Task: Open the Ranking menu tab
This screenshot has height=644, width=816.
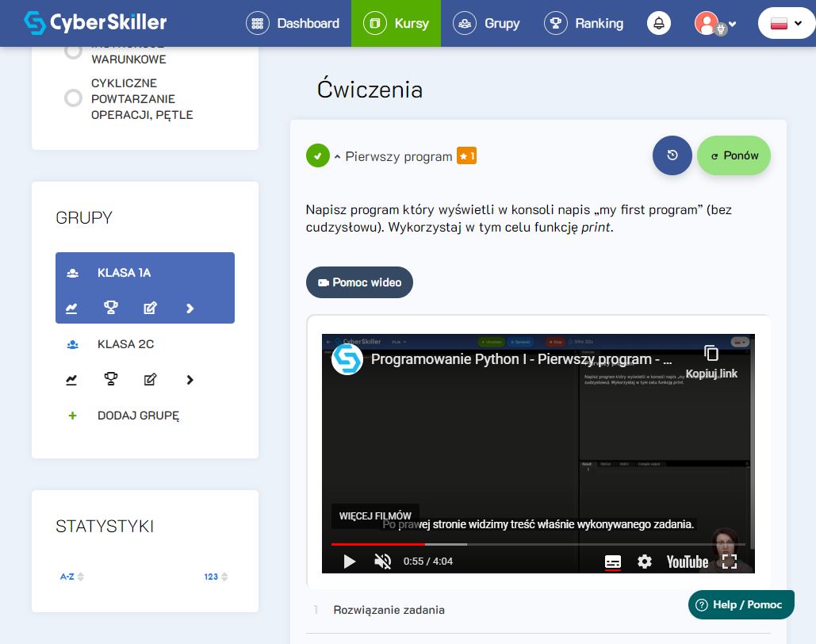Action: click(584, 23)
